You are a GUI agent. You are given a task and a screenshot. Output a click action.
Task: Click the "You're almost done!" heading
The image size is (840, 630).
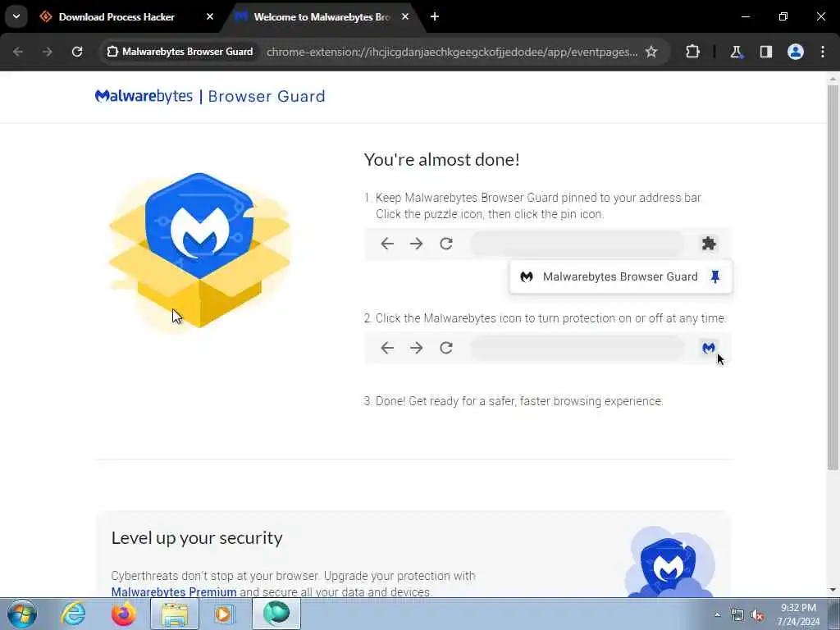coord(441,160)
